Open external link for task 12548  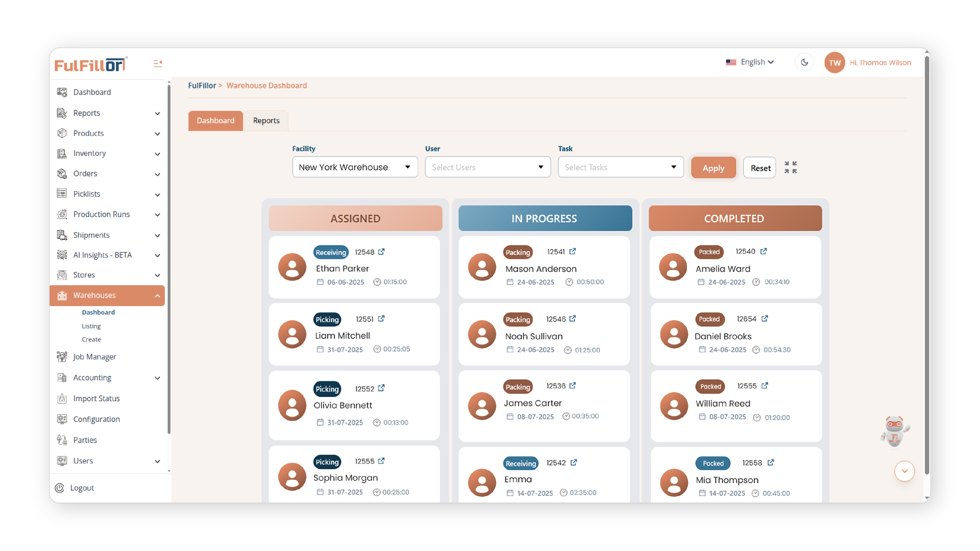click(382, 251)
